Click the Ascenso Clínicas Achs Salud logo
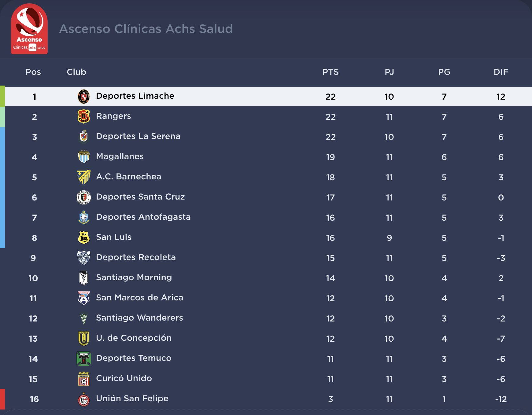532x415 pixels. tap(29, 29)
